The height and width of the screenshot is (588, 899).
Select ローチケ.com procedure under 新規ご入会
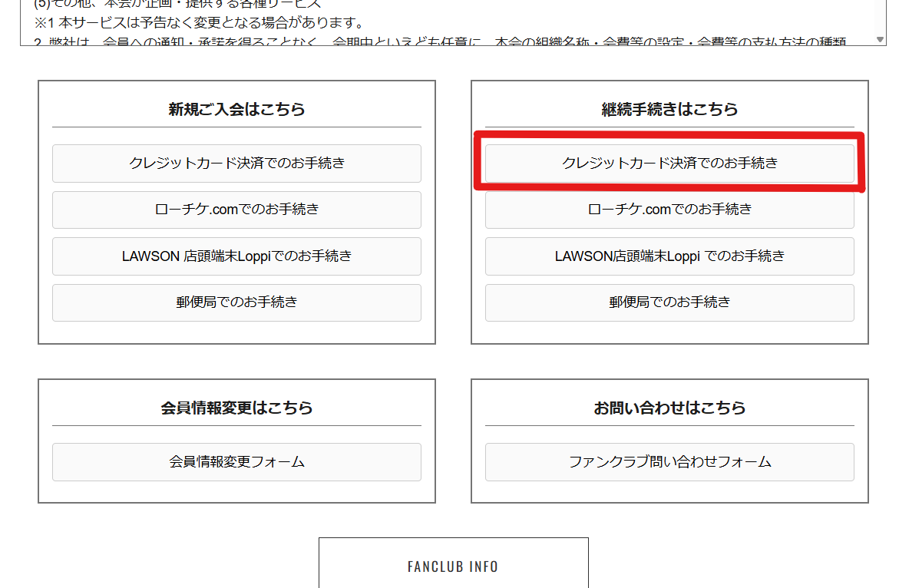(236, 210)
